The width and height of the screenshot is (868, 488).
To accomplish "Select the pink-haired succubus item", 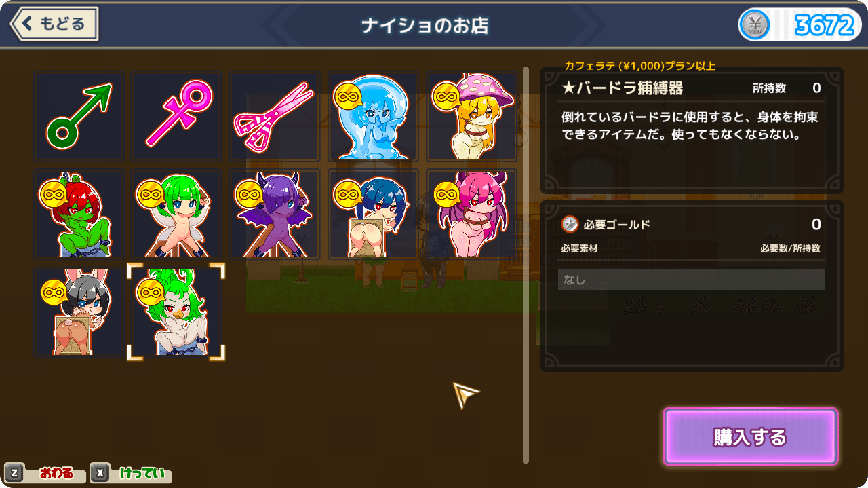I will (x=471, y=214).
